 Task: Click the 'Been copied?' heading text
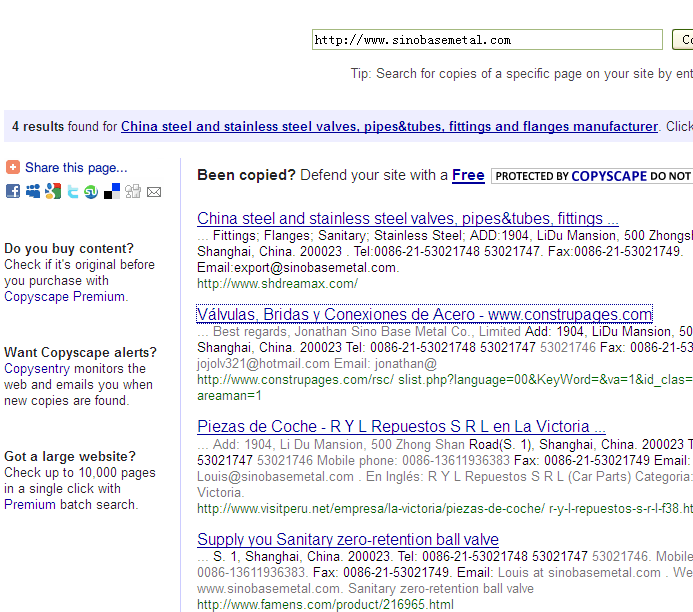coord(246,175)
